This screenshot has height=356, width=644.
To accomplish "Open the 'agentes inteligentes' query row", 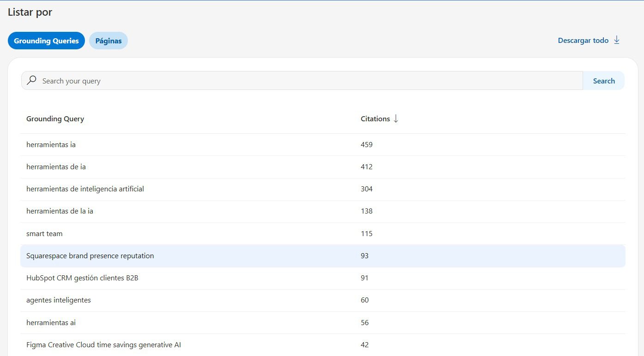I will click(59, 300).
